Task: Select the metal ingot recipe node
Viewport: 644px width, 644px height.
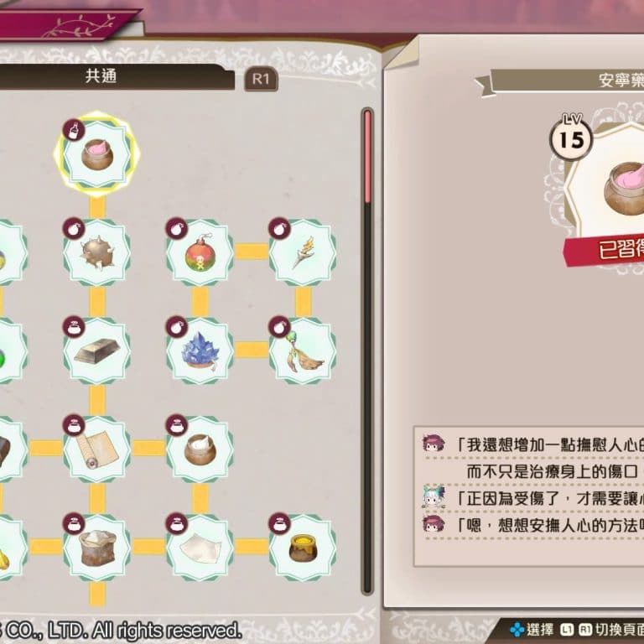Action: tap(97, 351)
